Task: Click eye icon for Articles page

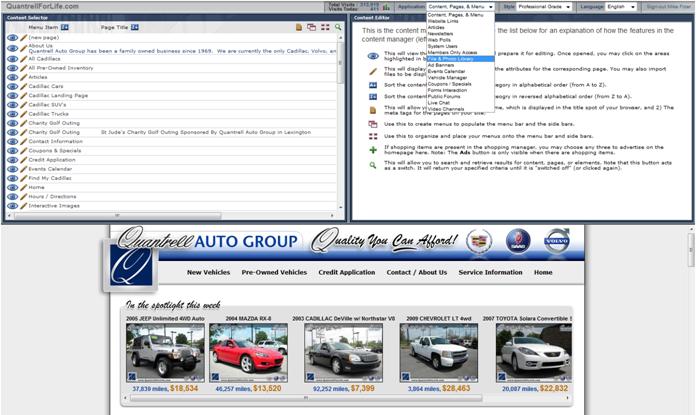Action: click(12, 77)
